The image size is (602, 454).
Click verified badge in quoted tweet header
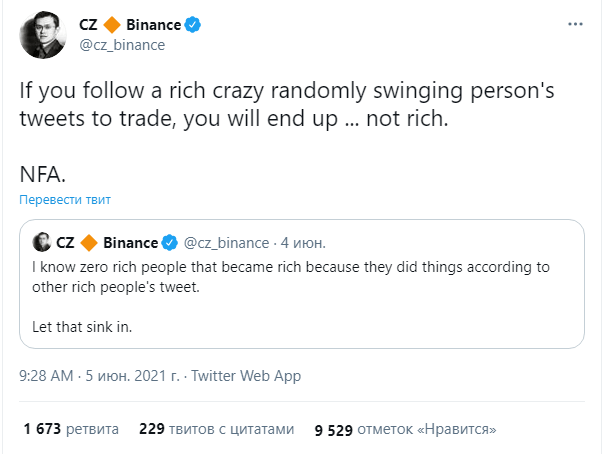(169, 243)
